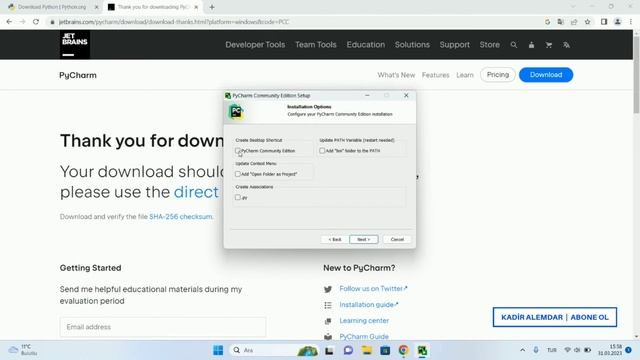Go to What's New page

tap(396, 75)
